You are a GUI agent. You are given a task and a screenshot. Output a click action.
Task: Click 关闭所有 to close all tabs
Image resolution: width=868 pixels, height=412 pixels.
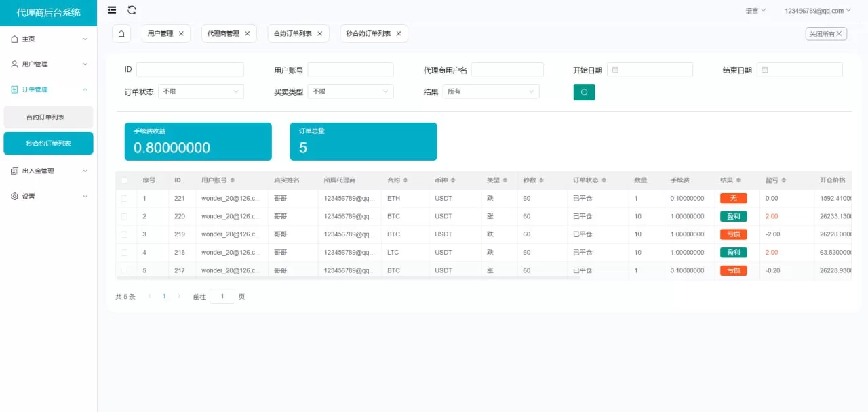825,33
